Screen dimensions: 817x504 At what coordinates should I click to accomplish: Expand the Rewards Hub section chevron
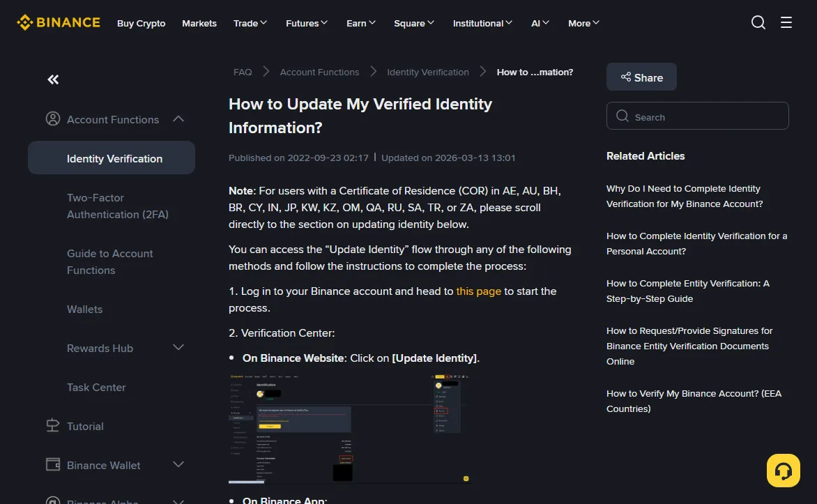(x=178, y=348)
